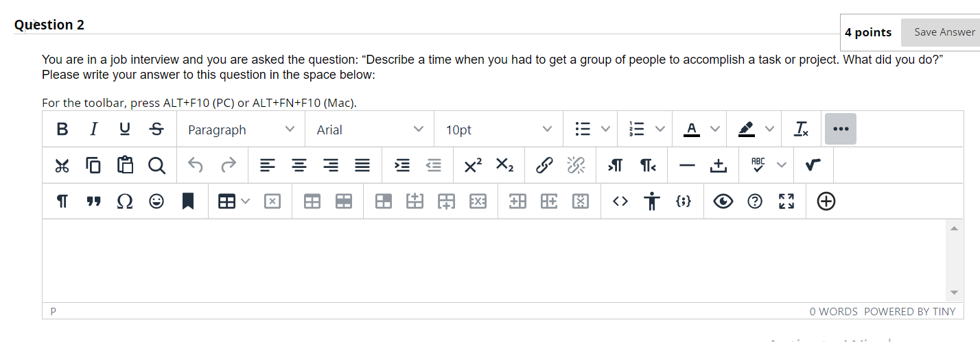Open the Paragraph block format dropdown
Viewport: 980px width, 342px height.
coord(242,129)
